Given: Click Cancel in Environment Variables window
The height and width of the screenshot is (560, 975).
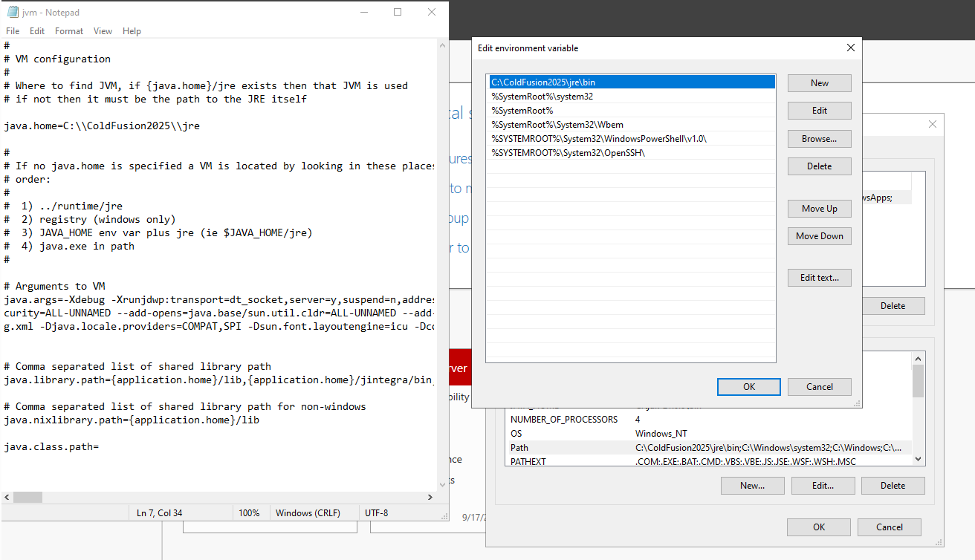Looking at the screenshot, I should (x=890, y=527).
